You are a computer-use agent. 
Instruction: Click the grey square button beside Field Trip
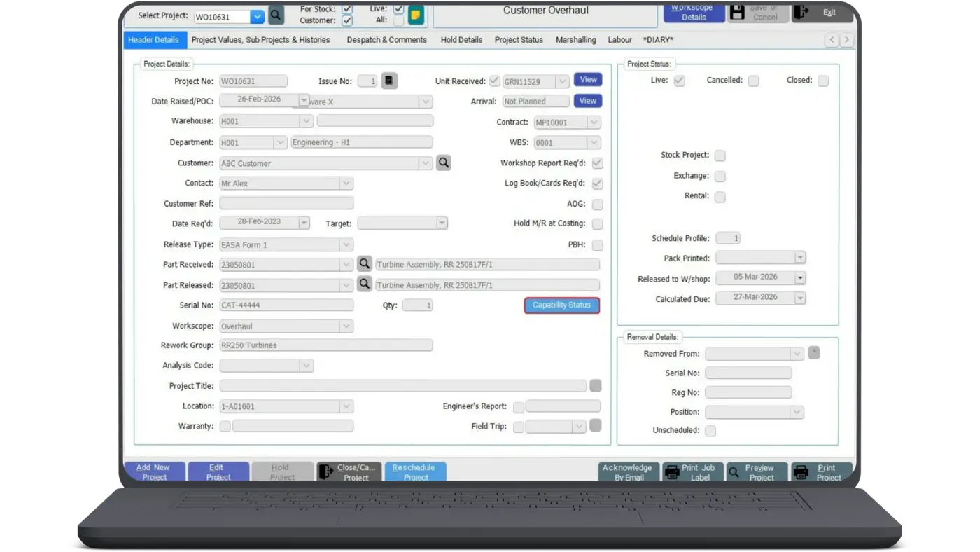[596, 425]
